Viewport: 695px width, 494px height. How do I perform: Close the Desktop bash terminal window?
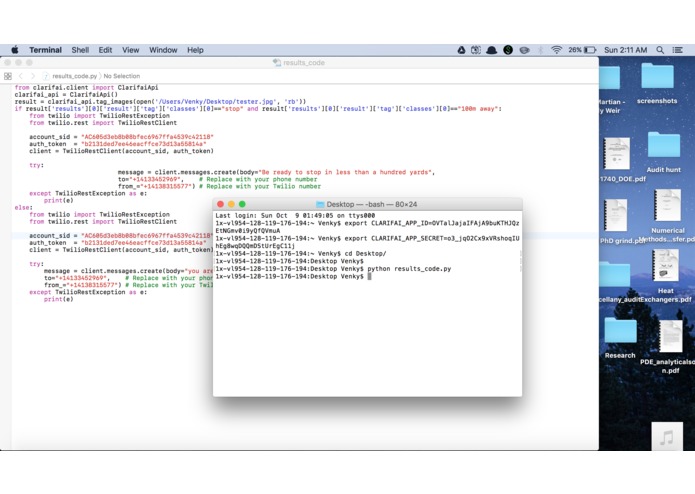[x=220, y=204]
